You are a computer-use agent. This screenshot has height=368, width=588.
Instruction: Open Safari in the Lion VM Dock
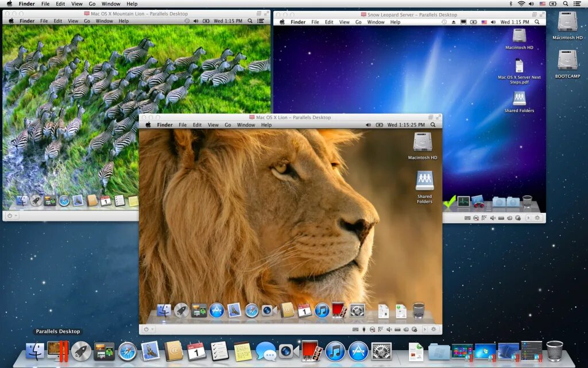[252, 310]
